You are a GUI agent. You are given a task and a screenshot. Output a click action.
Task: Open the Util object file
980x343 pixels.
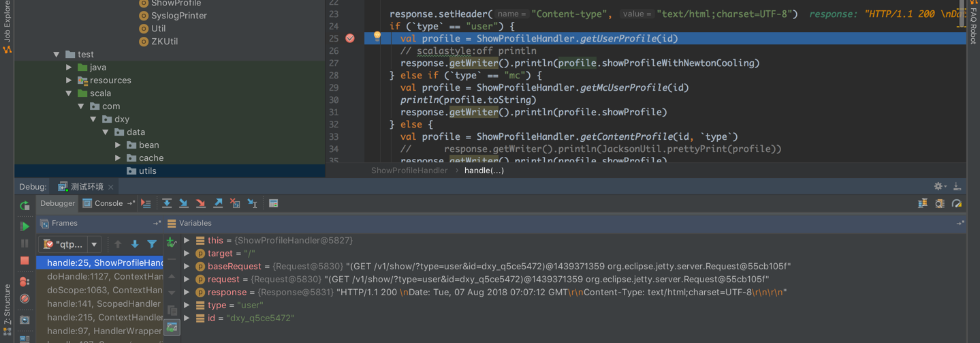[x=152, y=29]
